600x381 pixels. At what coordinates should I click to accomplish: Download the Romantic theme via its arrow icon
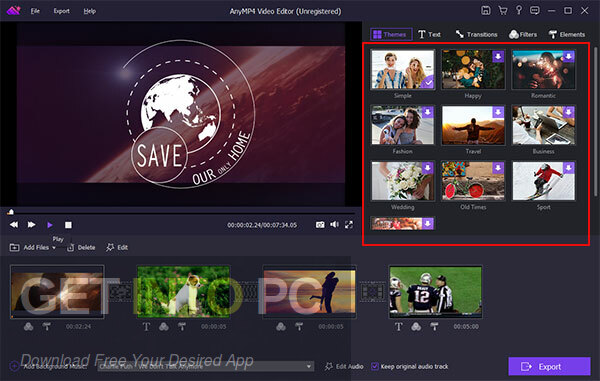pos(569,56)
